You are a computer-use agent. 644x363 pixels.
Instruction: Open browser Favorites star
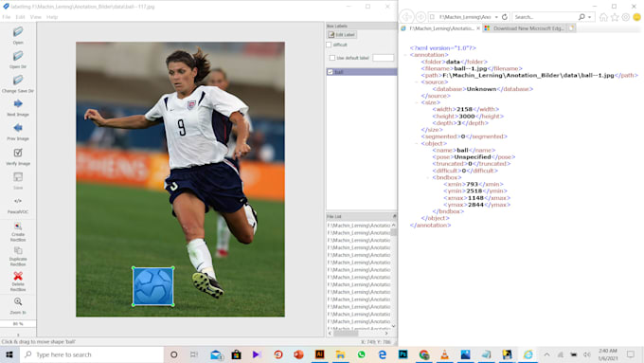point(615,17)
